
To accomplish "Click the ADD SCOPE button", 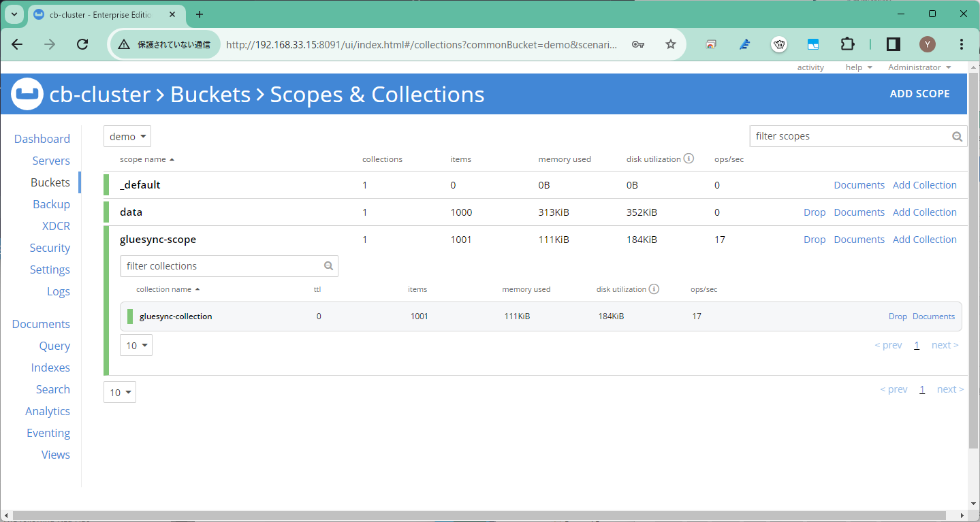I will [x=919, y=94].
